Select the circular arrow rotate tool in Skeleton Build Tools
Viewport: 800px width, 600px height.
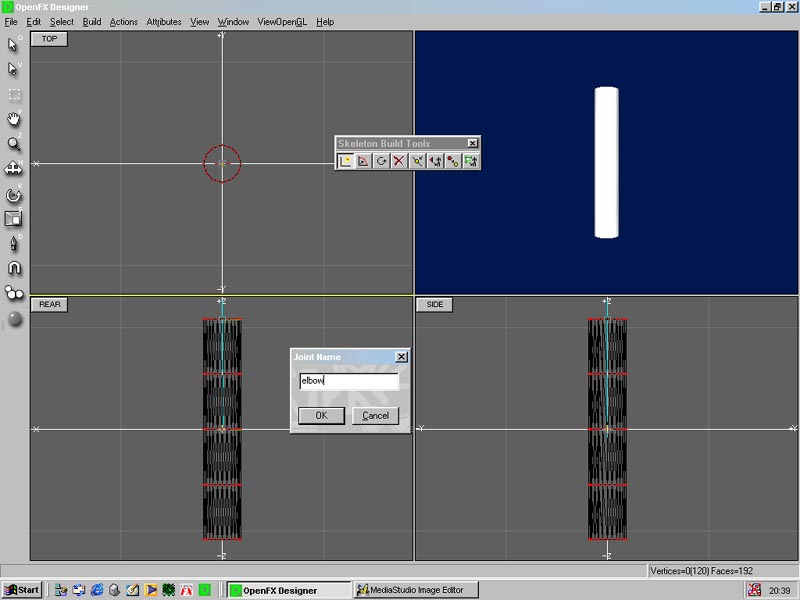pos(381,161)
